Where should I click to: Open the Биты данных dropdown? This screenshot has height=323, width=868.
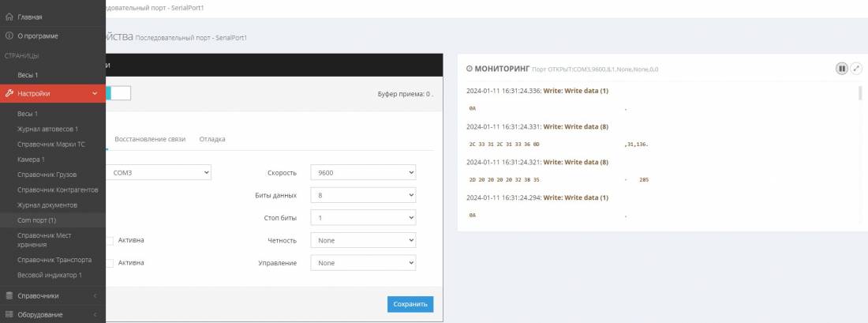click(363, 195)
